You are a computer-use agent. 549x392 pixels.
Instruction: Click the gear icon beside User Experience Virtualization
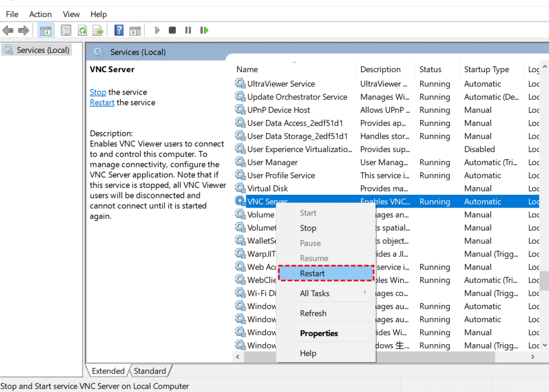(240, 149)
